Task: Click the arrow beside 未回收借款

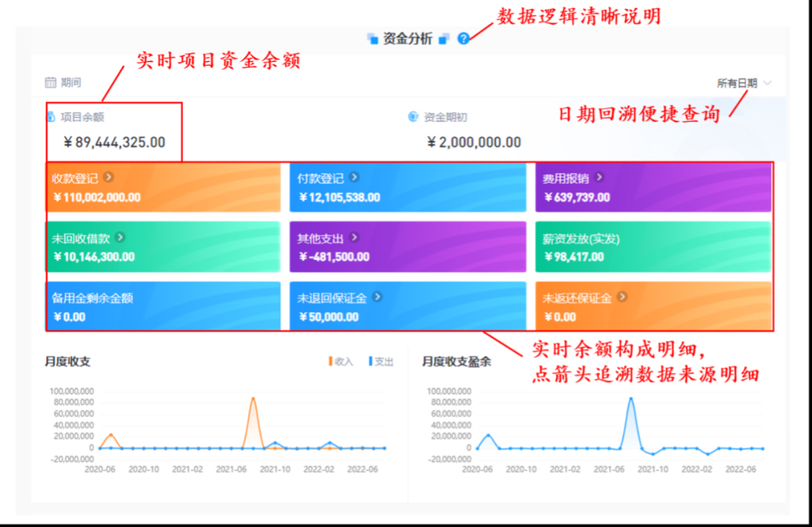Action: 120,238
